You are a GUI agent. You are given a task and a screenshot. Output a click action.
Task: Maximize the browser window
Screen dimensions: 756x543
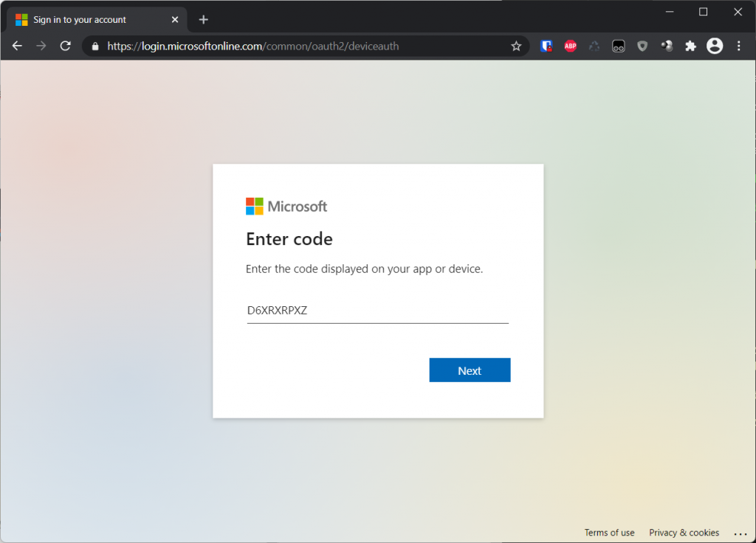pyautogui.click(x=704, y=12)
